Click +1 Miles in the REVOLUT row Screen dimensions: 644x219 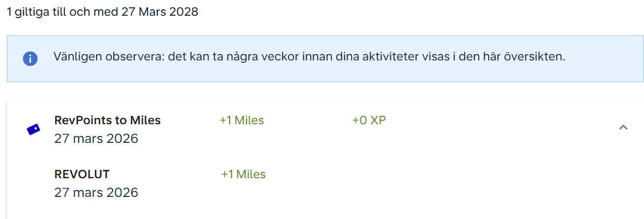click(x=243, y=174)
